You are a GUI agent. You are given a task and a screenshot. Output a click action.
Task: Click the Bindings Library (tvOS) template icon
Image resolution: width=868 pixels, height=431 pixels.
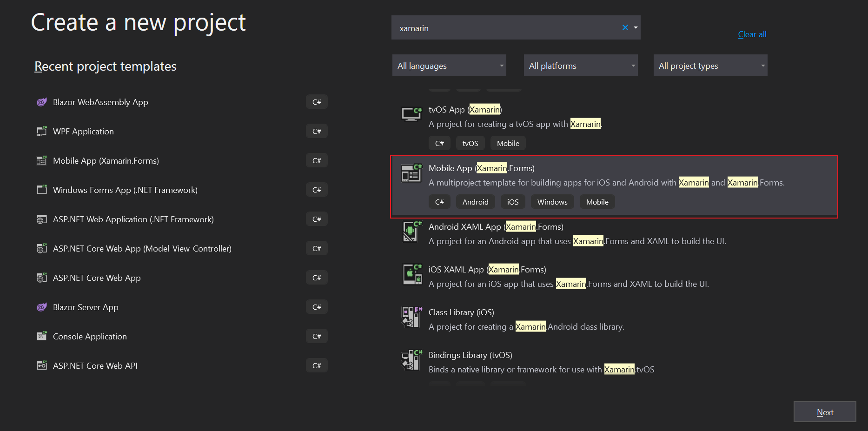(411, 360)
